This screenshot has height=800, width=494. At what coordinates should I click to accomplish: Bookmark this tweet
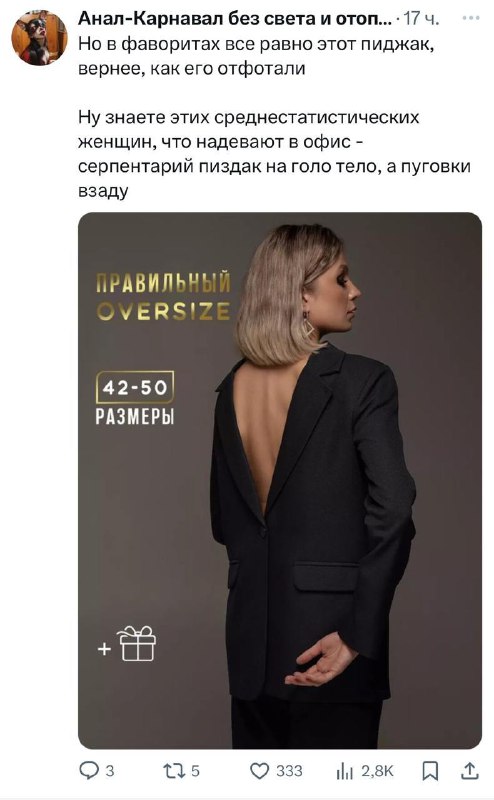pos(430,771)
